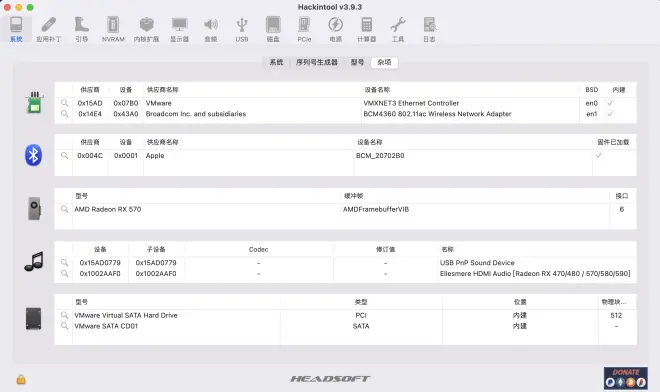660x392 pixels.
Task: Click the magnifier icon in the USB PnP Sound Device row
Action: (x=64, y=262)
